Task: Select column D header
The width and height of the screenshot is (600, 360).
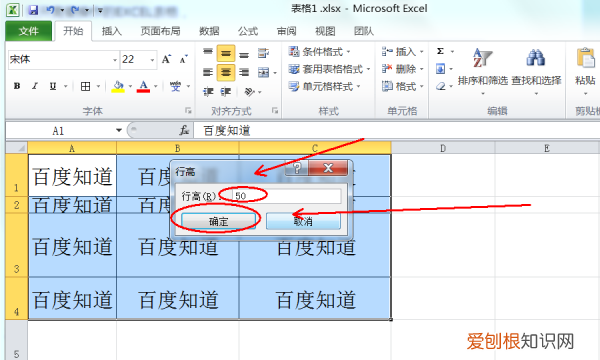Action: click(x=443, y=148)
